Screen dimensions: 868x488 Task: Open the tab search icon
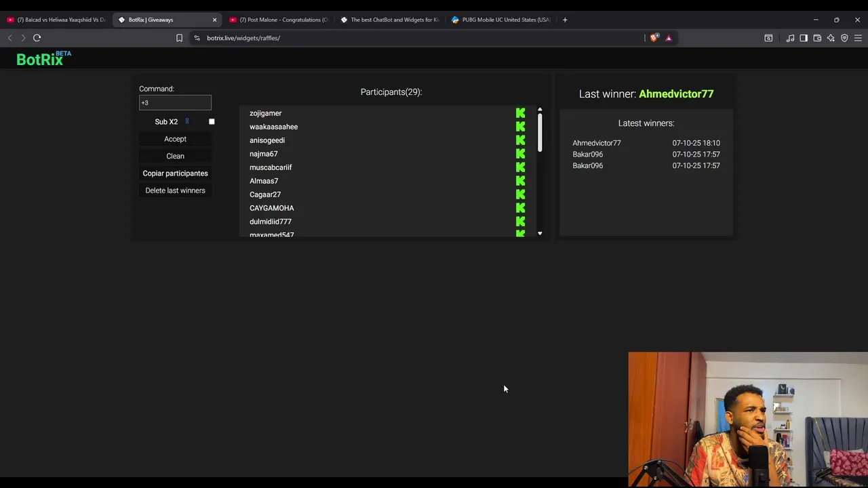coord(768,38)
